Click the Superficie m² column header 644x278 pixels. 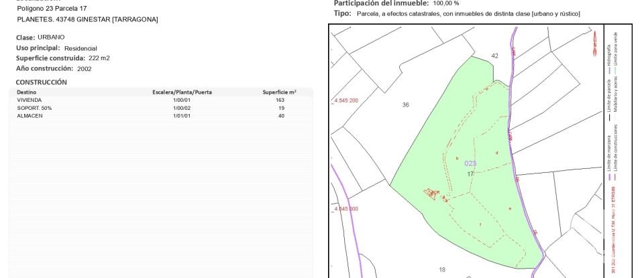280,92
